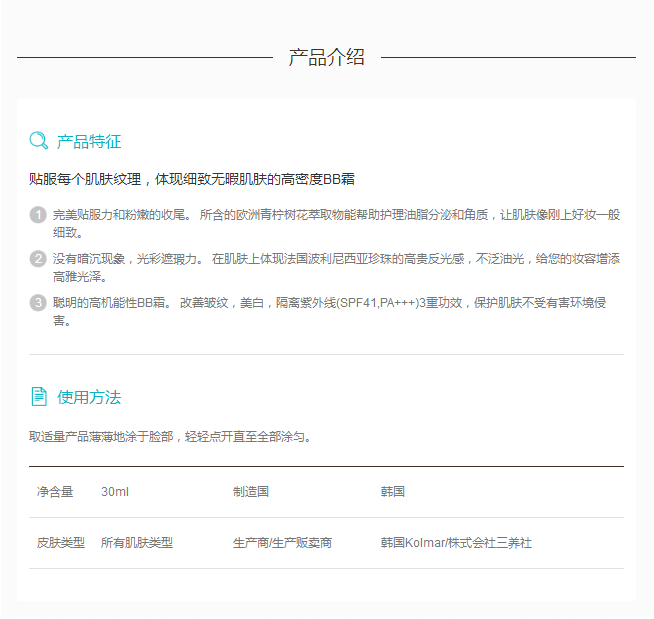Image resolution: width=654 pixels, height=619 pixels.
Task: Click the number 1 circle badge
Action: [38, 215]
